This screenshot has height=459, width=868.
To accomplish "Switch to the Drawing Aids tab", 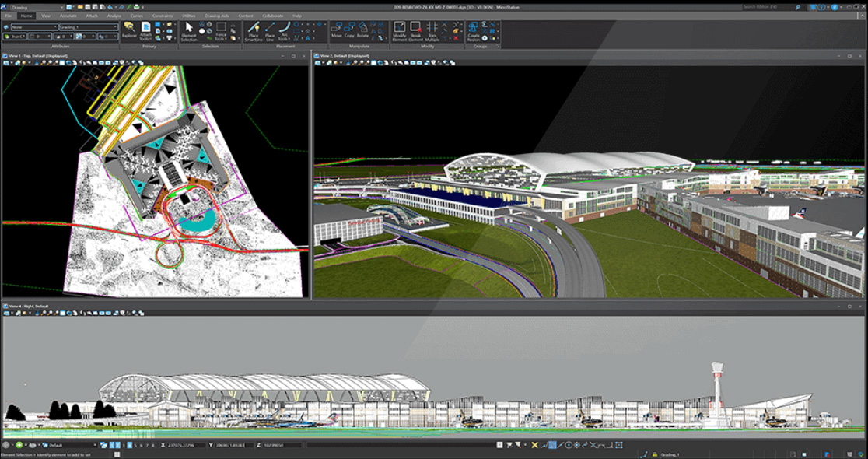I will (x=217, y=16).
